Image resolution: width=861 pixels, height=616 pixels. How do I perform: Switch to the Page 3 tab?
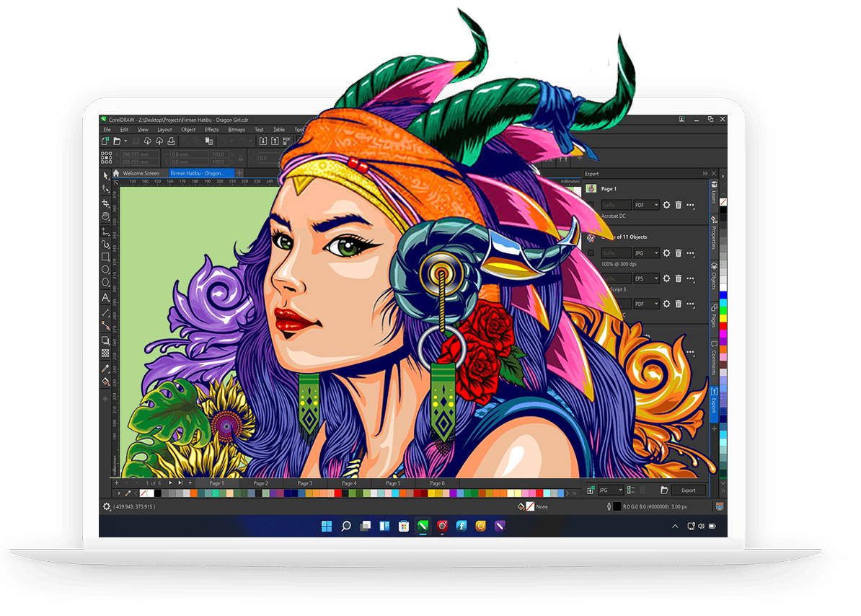coord(305,483)
